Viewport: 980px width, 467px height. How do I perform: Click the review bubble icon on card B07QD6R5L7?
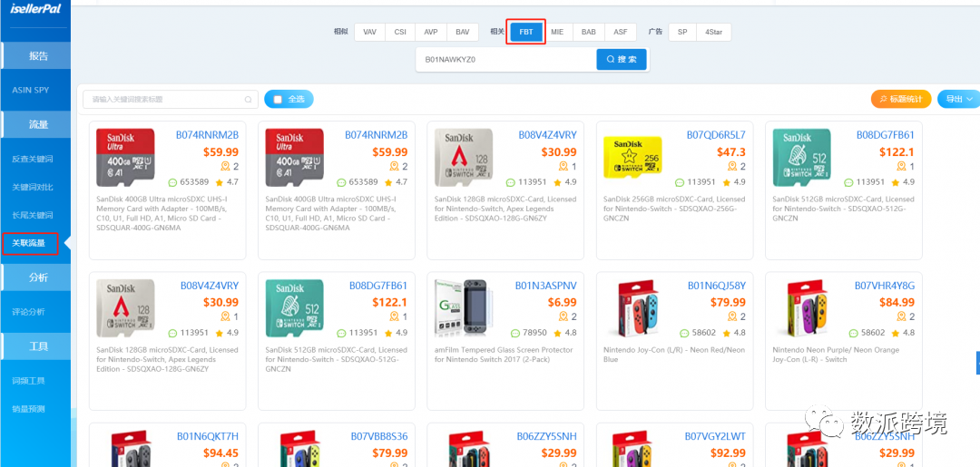[x=680, y=182]
